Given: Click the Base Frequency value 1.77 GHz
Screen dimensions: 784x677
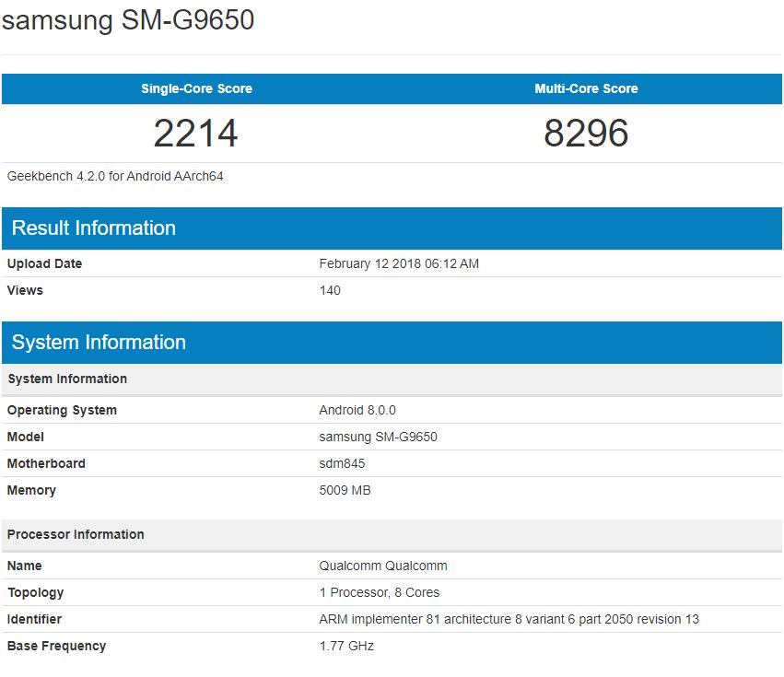Looking at the screenshot, I should 347,646.
